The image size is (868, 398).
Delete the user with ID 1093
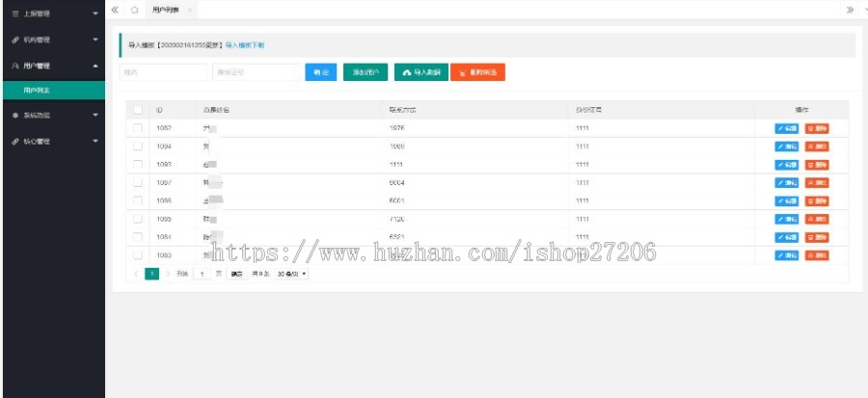click(817, 165)
